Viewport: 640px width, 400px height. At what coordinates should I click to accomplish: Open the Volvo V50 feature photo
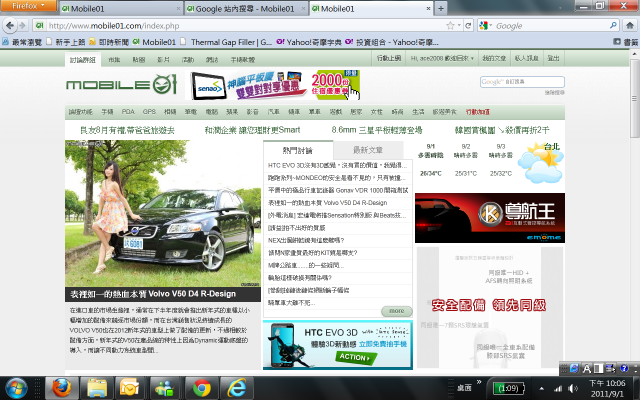pyautogui.click(x=163, y=213)
